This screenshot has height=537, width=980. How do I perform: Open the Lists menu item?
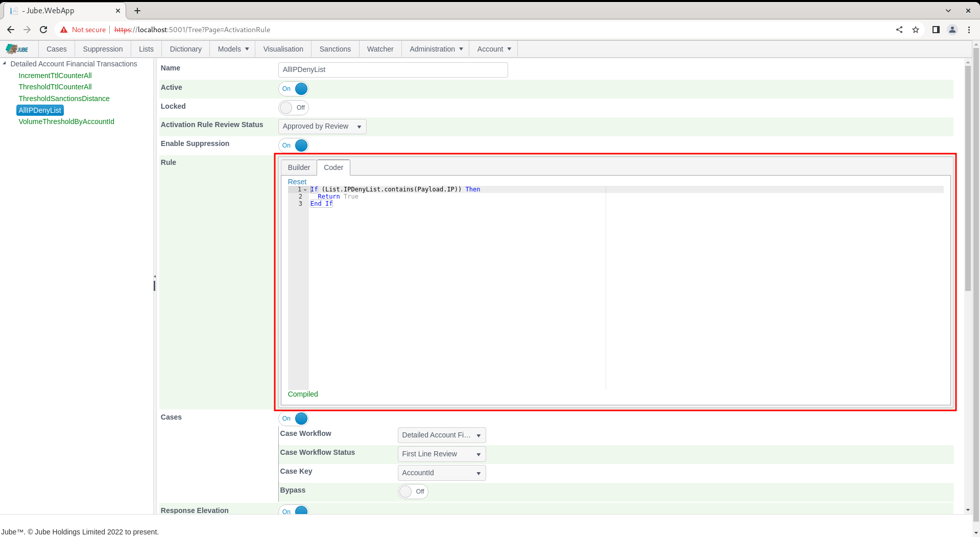point(146,49)
